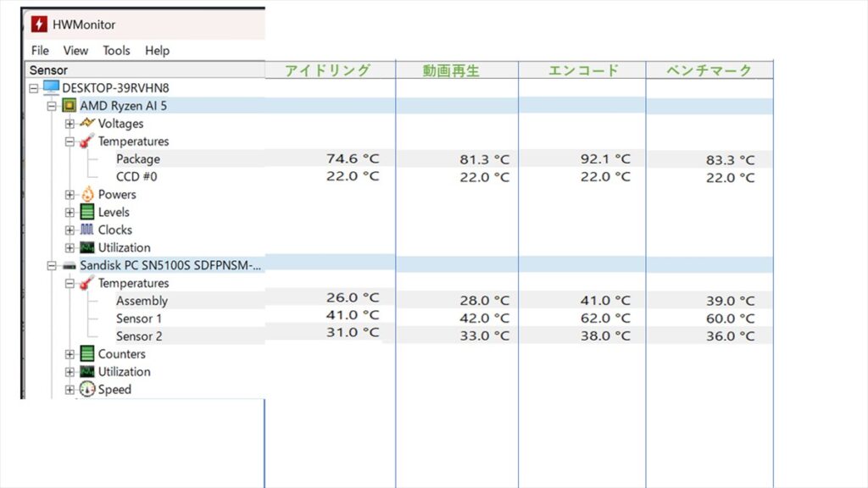Screen dimensions: 868x488
Task: Select the DESKTOP-39RVHN8 row label
Action: click(x=115, y=87)
